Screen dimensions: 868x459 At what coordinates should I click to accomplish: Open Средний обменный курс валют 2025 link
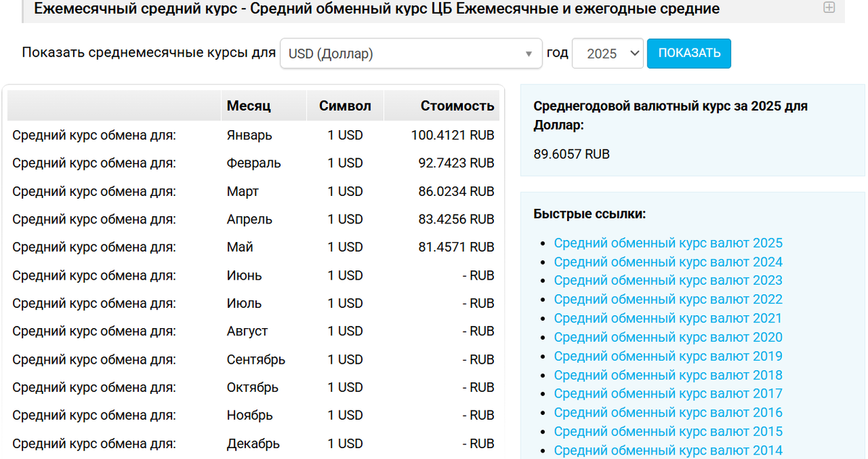click(668, 243)
